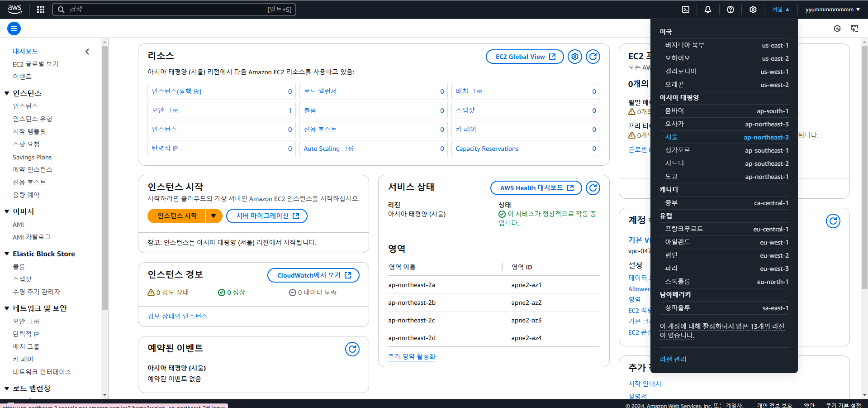Open CloudShell terminal icon in top bar
Image resolution: width=868 pixels, height=408 pixels.
(686, 10)
